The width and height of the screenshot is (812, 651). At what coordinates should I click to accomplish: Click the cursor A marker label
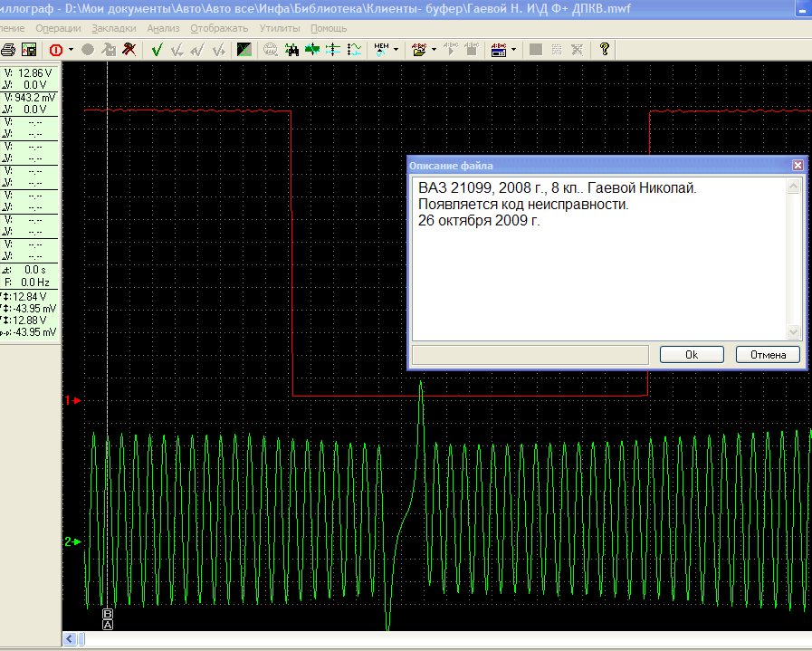107,625
